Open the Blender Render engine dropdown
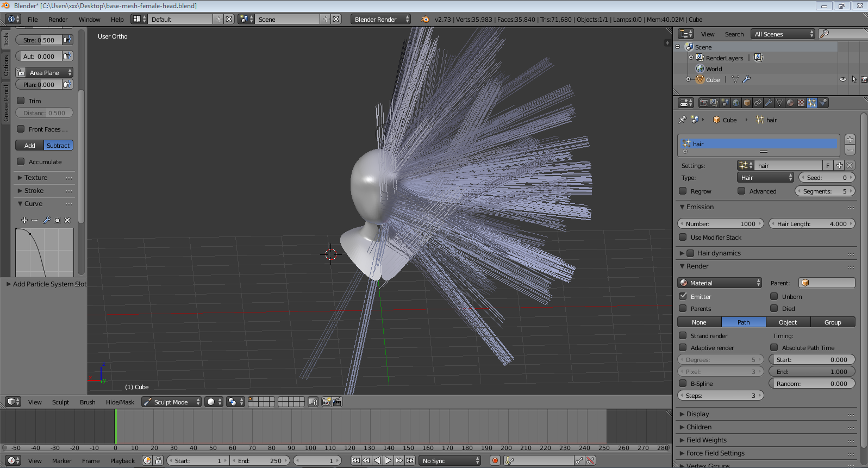The height and width of the screenshot is (468, 868). tap(381, 19)
